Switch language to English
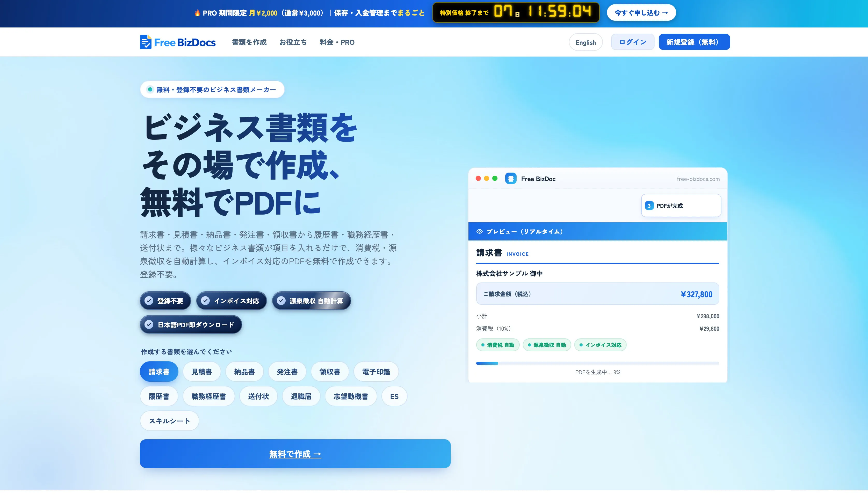This screenshot has width=868, height=496. pos(585,42)
